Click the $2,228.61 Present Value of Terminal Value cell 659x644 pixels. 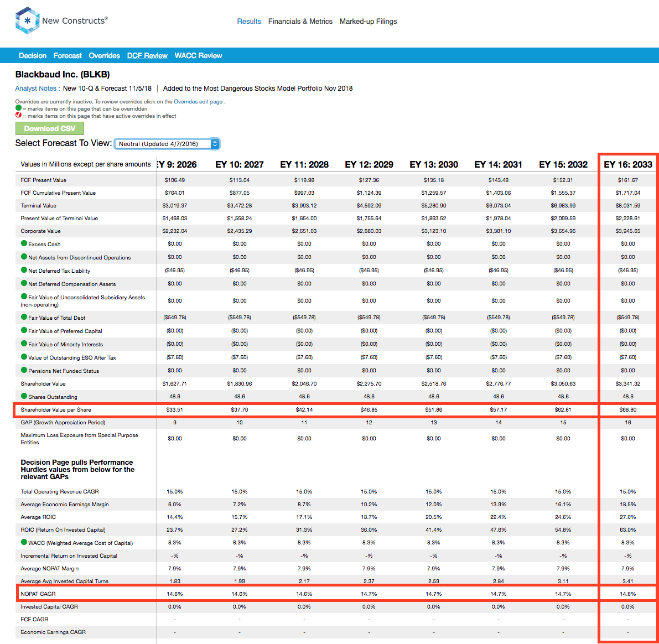(628, 218)
